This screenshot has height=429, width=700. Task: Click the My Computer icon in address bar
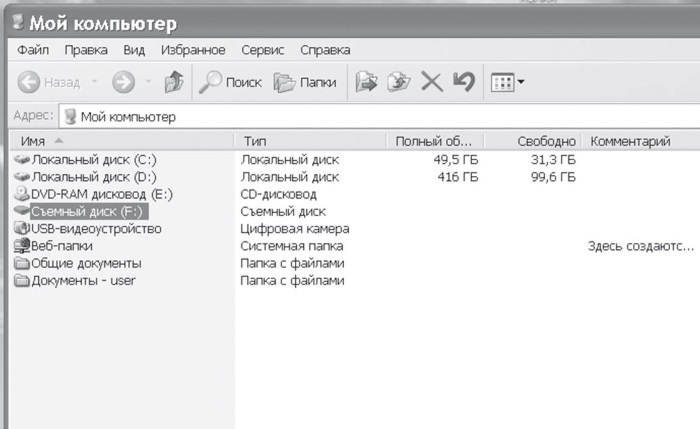click(x=71, y=117)
